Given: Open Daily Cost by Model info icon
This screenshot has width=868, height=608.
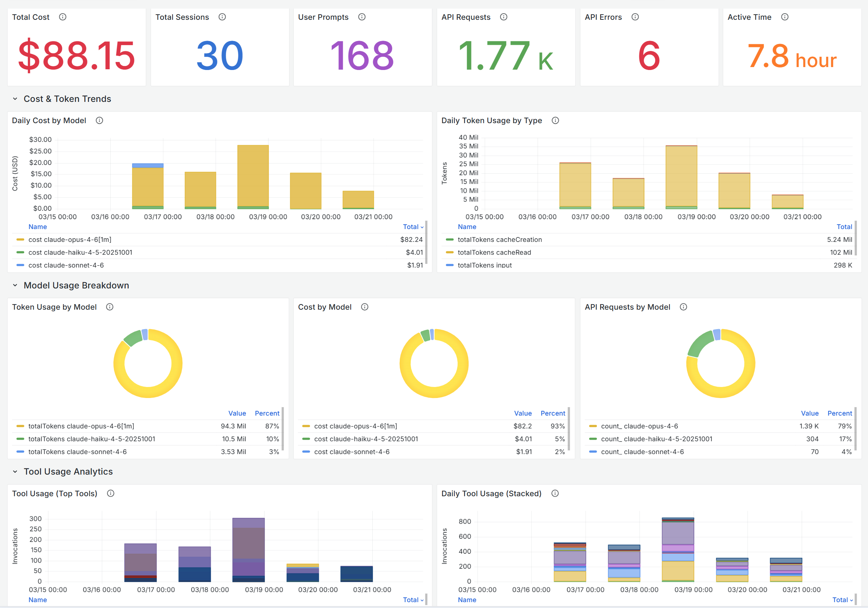Looking at the screenshot, I should [99, 121].
